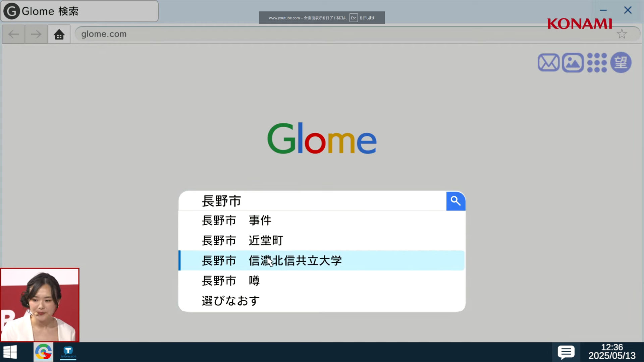The image size is (644, 362).
Task: Open the mail envelope icon
Action: (x=548, y=63)
